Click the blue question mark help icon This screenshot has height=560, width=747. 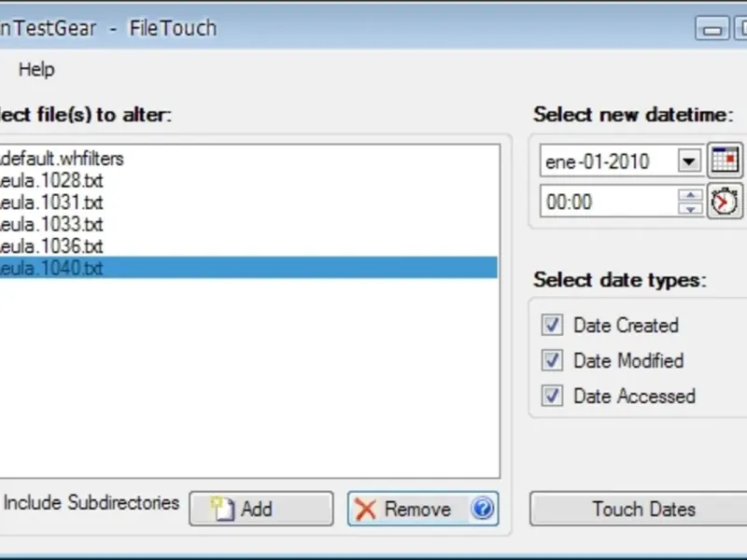(482, 509)
